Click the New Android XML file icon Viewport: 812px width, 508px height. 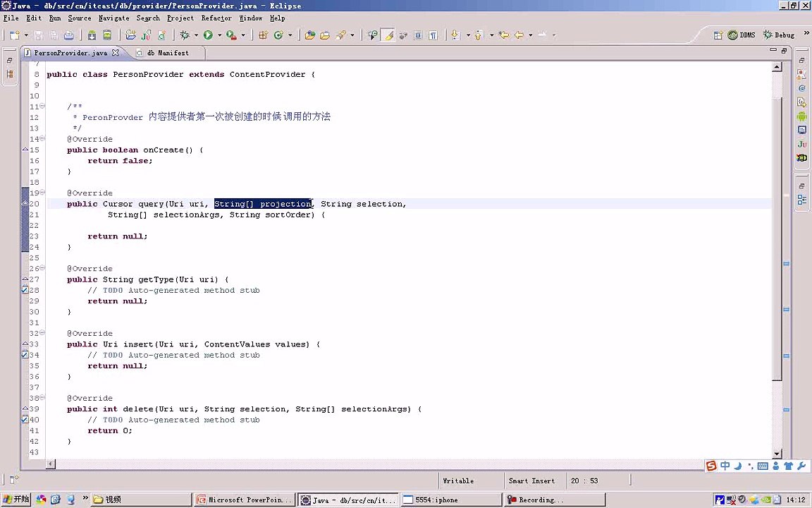click(161, 35)
